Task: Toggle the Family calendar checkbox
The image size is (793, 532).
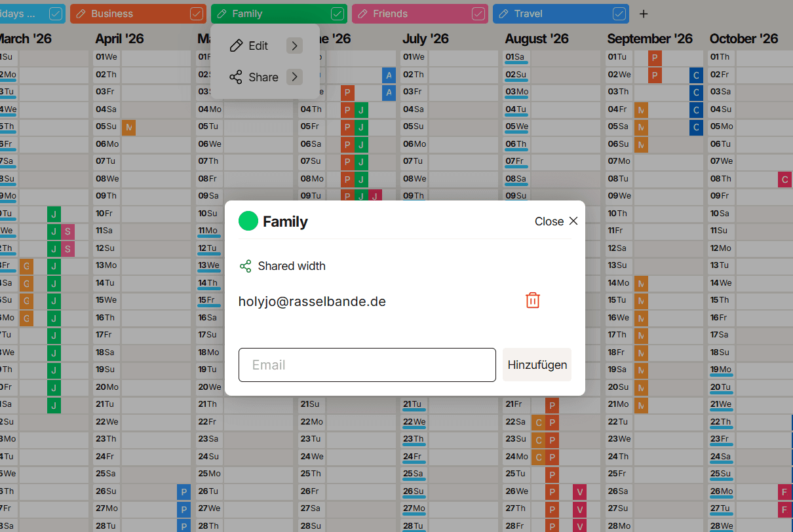Action: click(x=338, y=14)
